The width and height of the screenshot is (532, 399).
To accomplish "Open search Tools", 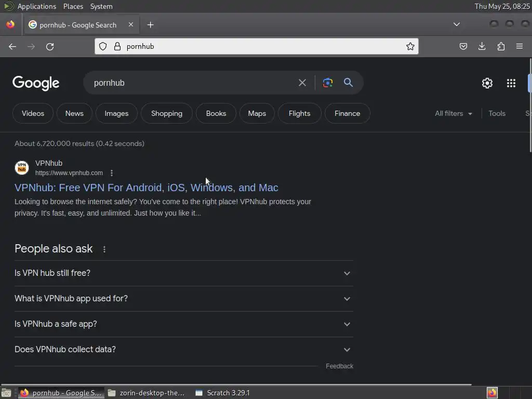I will 497,113.
